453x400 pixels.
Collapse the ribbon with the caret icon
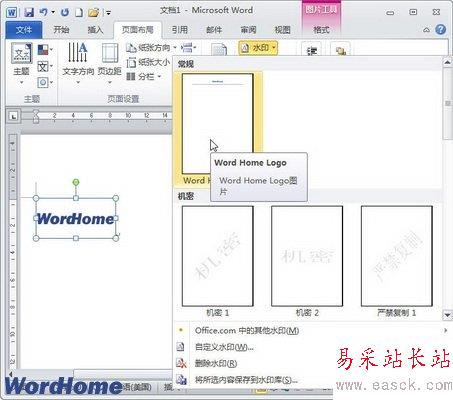tap(426, 30)
